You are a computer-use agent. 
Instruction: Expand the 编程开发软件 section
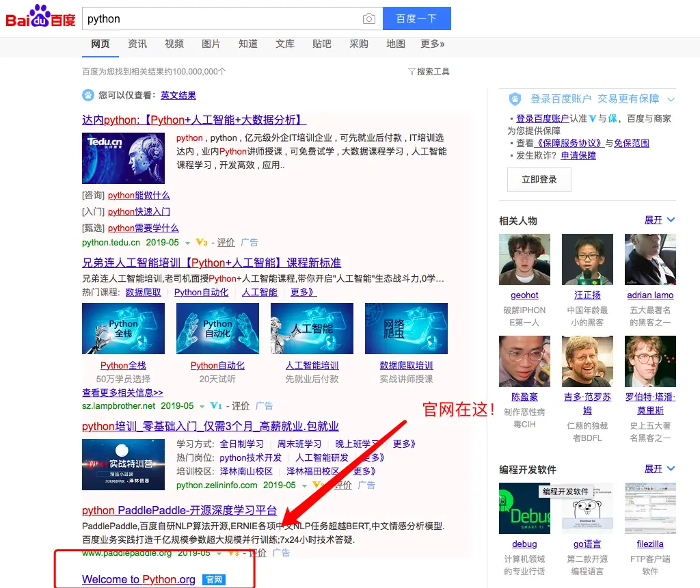pos(660,469)
